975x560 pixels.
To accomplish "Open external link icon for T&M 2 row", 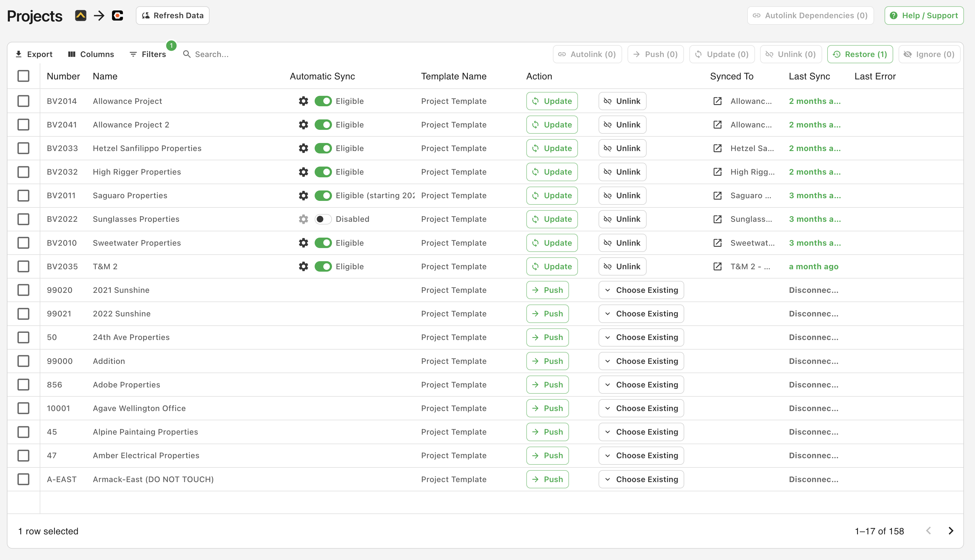I will [x=717, y=267].
